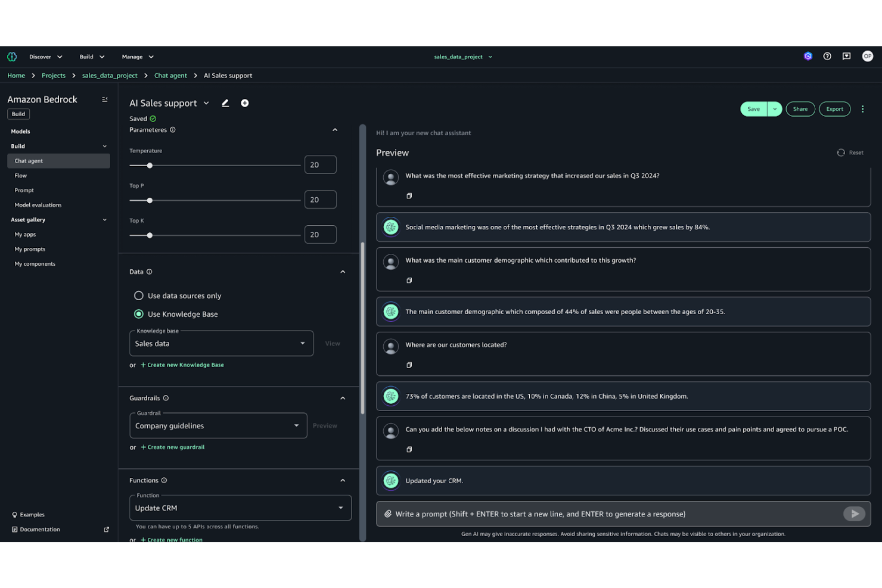Image resolution: width=882 pixels, height=588 pixels.
Task: Click the send arrow to generate a response
Action: [x=854, y=514]
